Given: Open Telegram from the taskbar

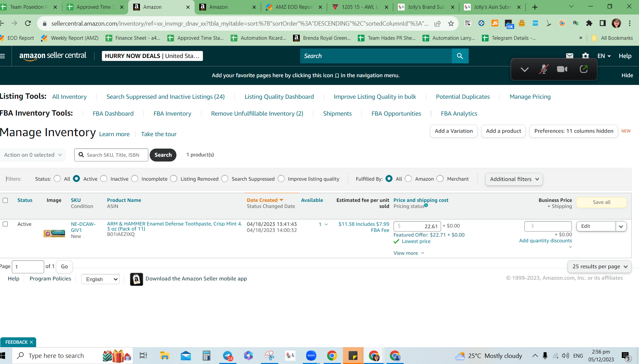Looking at the screenshot, I should (x=228, y=356).
